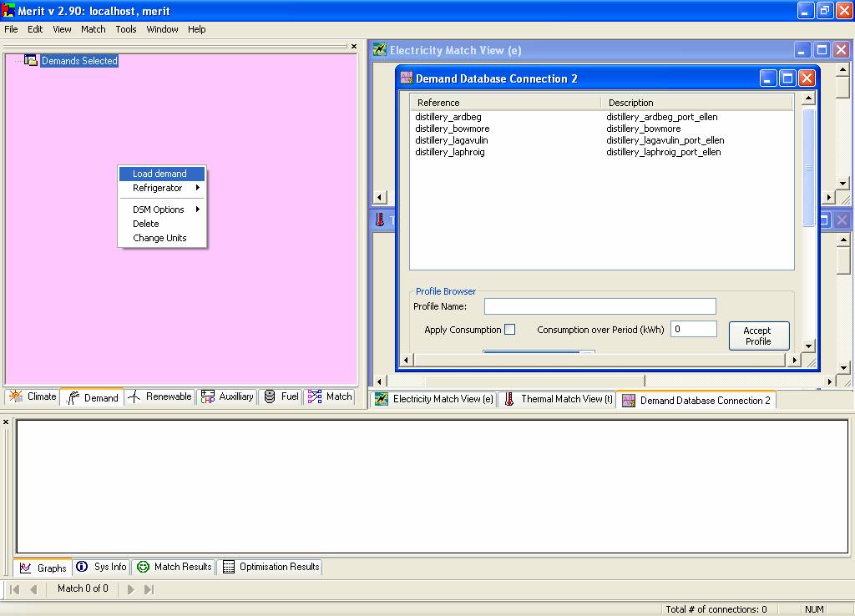This screenshot has height=616, width=855.
Task: Click the Demands Selected folder icon
Action: coord(31,60)
